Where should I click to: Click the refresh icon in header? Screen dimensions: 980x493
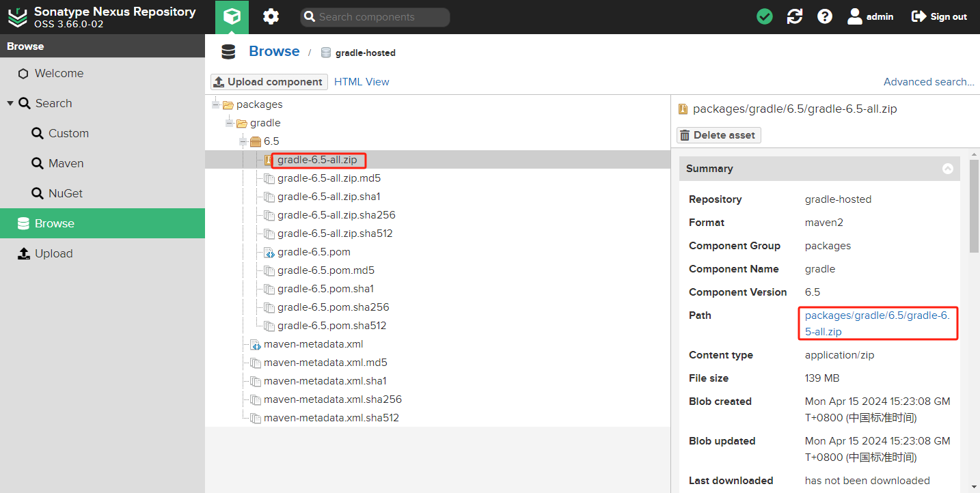[x=795, y=17]
